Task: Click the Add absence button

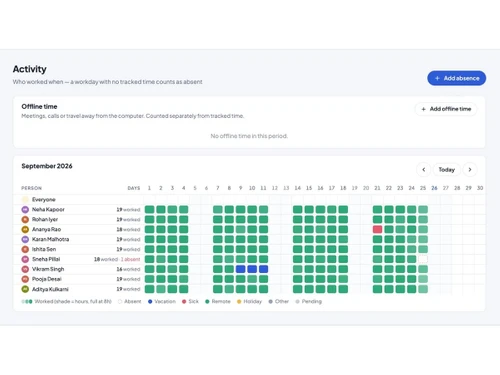Action: [456, 78]
